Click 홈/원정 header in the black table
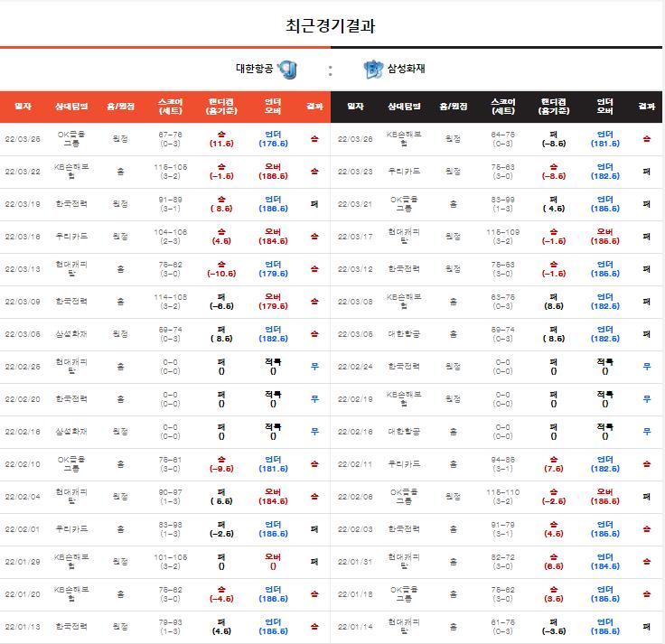 pyautogui.click(x=454, y=107)
